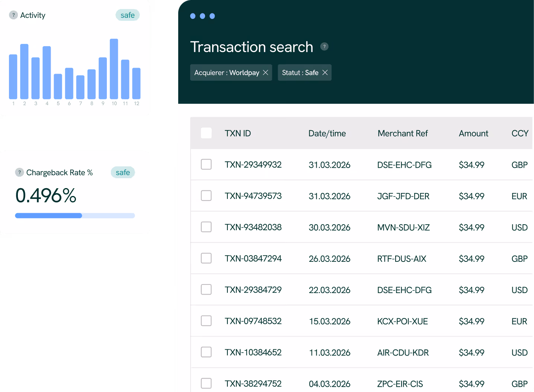Select the Chargeback Rate progress bar
Viewport: 534px width, 392px height.
[75, 216]
